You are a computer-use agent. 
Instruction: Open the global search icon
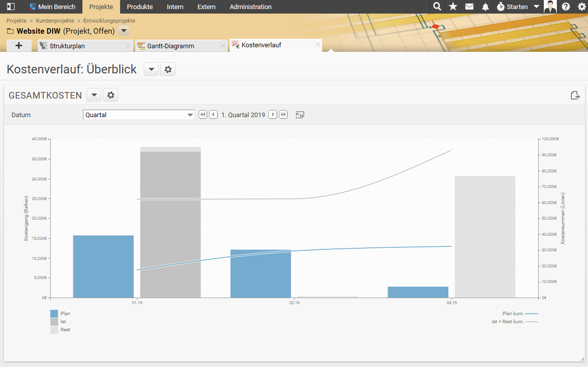pos(437,7)
